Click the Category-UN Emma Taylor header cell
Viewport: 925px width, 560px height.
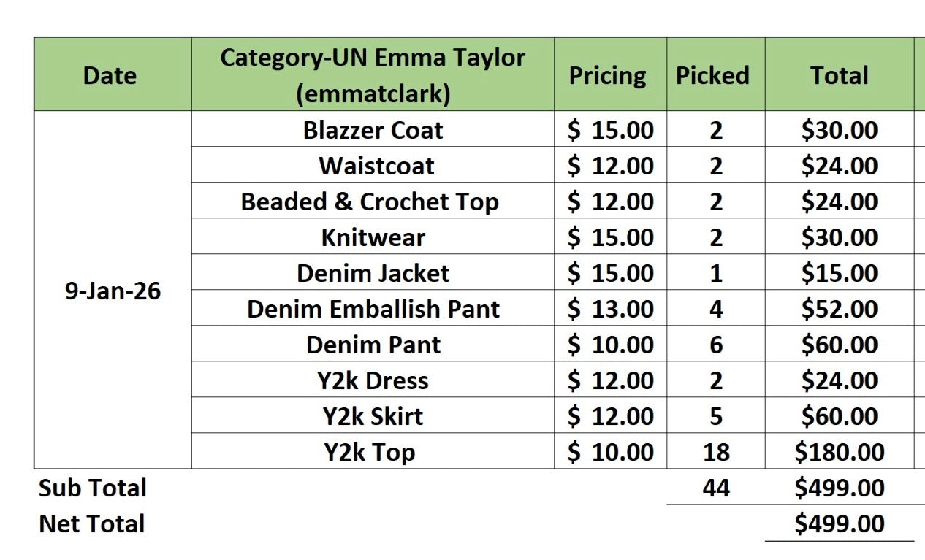(373, 74)
